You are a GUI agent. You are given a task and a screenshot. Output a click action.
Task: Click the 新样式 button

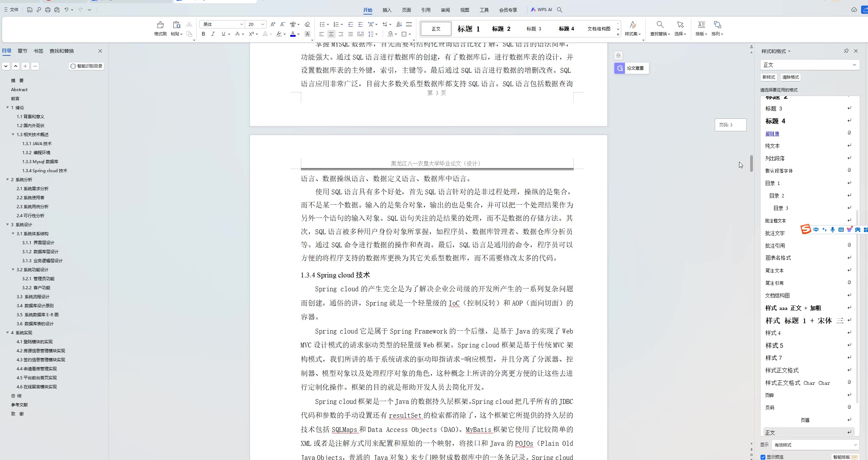769,77
